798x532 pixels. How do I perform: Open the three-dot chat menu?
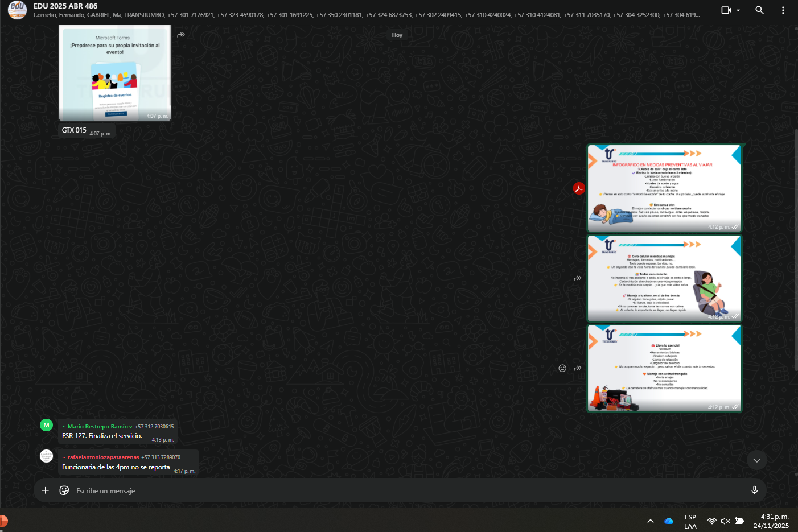(783, 10)
